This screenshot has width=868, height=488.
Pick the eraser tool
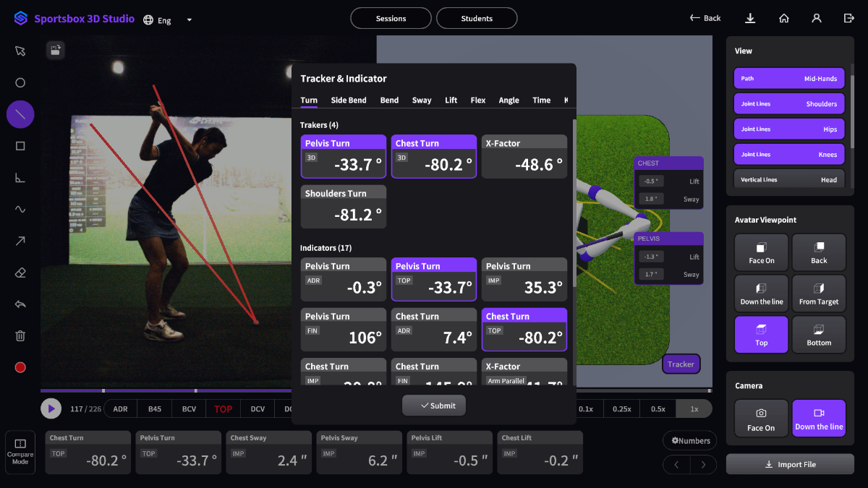pyautogui.click(x=20, y=273)
